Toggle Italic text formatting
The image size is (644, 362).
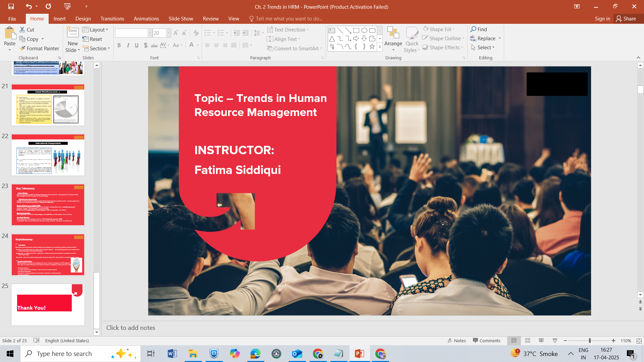tap(128, 45)
